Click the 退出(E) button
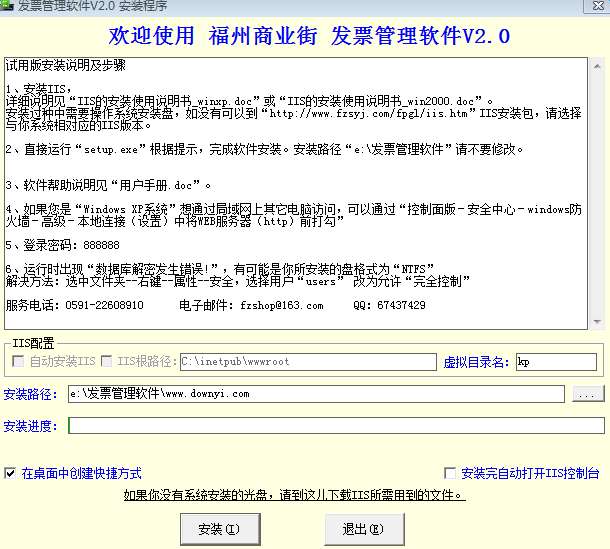This screenshot has height=549, width=610. tap(364, 529)
